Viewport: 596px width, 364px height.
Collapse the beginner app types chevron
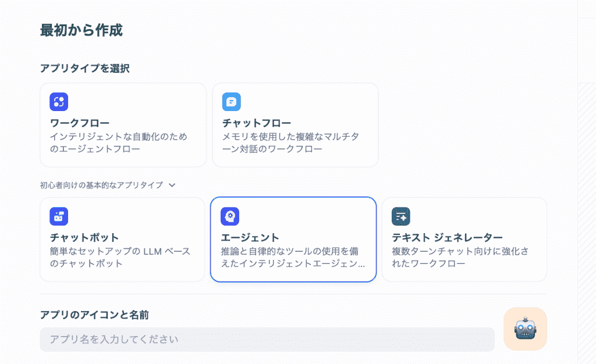tap(172, 185)
